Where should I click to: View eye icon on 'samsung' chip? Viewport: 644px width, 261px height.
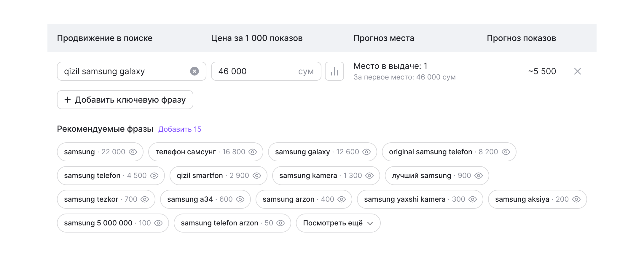coord(133,152)
